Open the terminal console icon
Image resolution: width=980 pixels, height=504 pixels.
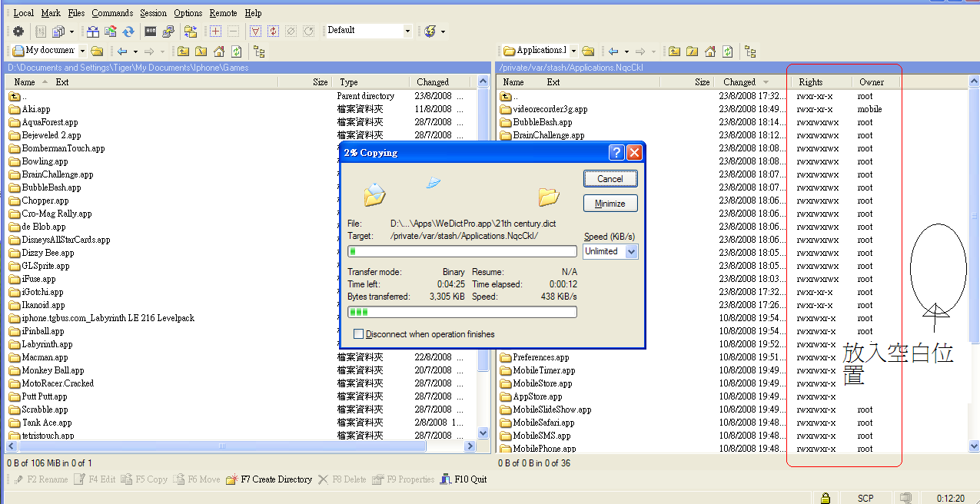pyautogui.click(x=151, y=31)
